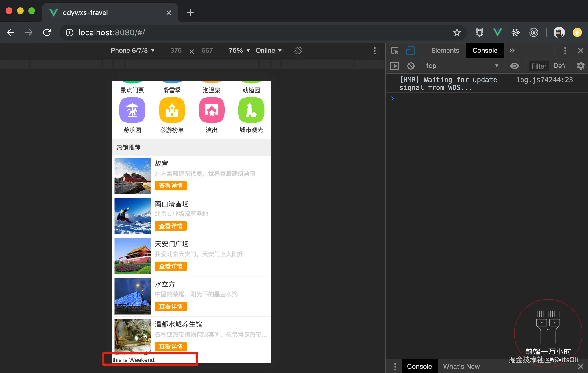Switch to the Elements tab
This screenshot has width=588, height=373.
tap(445, 51)
